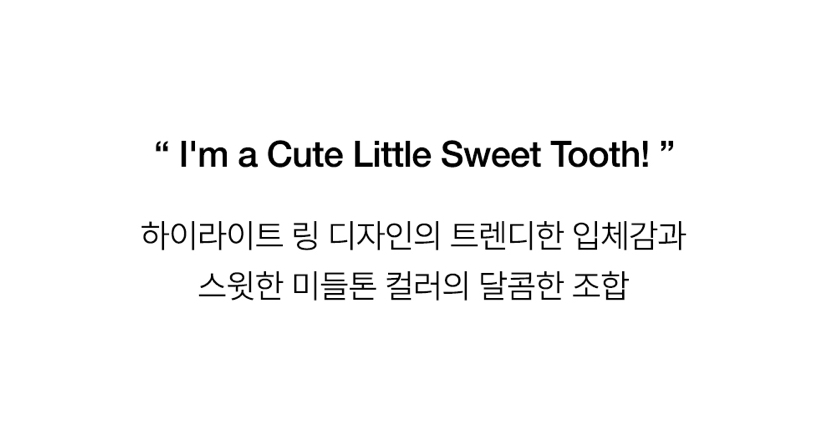Click the exclamation mark after Tooth
This screenshot has height=429, width=828.
638,158
